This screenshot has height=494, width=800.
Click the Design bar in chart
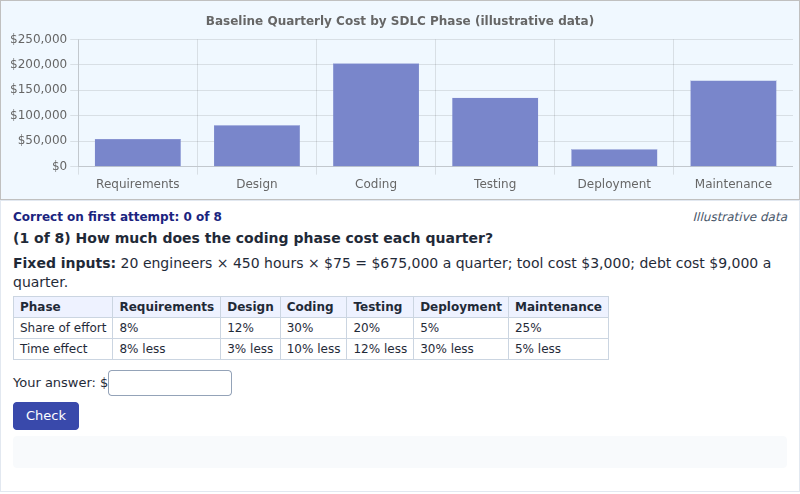tap(257, 145)
